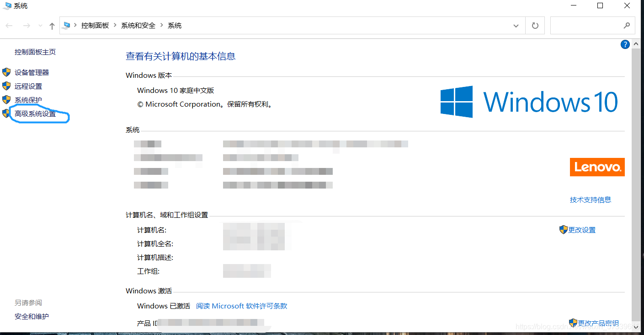644x335 pixels.
Task: Click the shield icon beside 更改产品密钥
Action: (x=573, y=323)
